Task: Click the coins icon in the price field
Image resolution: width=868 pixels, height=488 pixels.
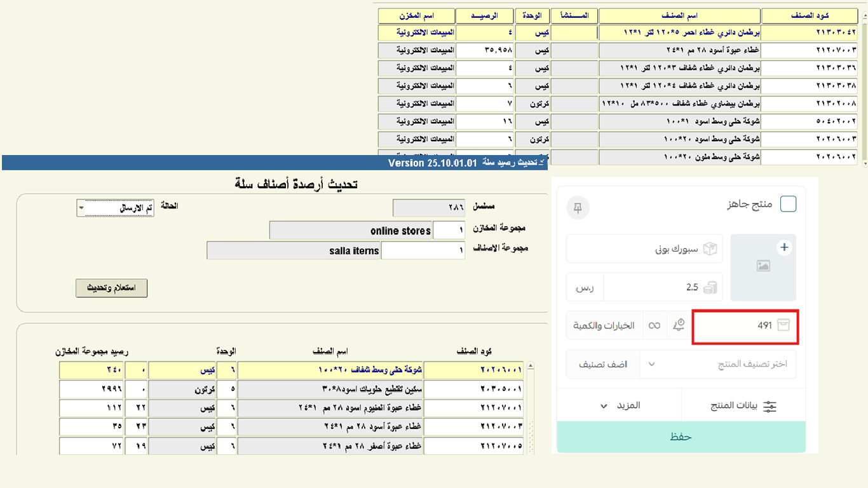Action: pyautogui.click(x=710, y=287)
